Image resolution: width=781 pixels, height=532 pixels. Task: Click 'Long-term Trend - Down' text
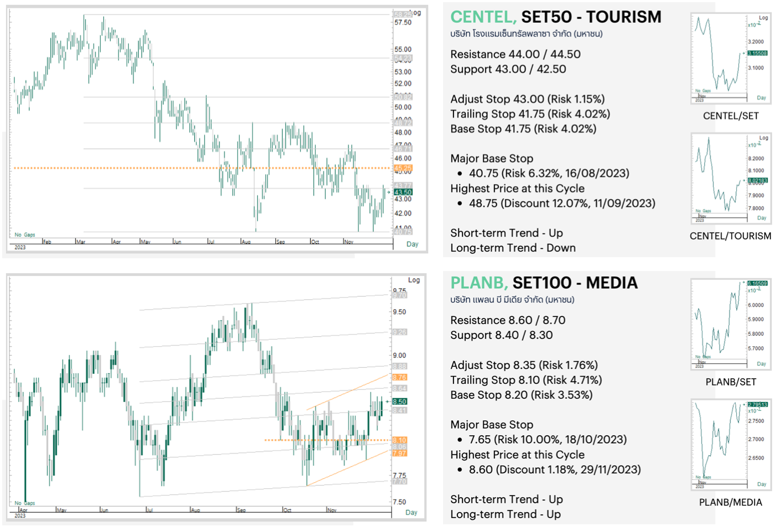coord(513,248)
